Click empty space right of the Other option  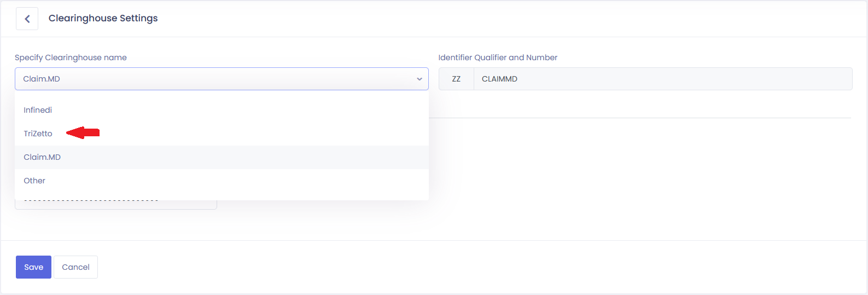tap(246, 181)
